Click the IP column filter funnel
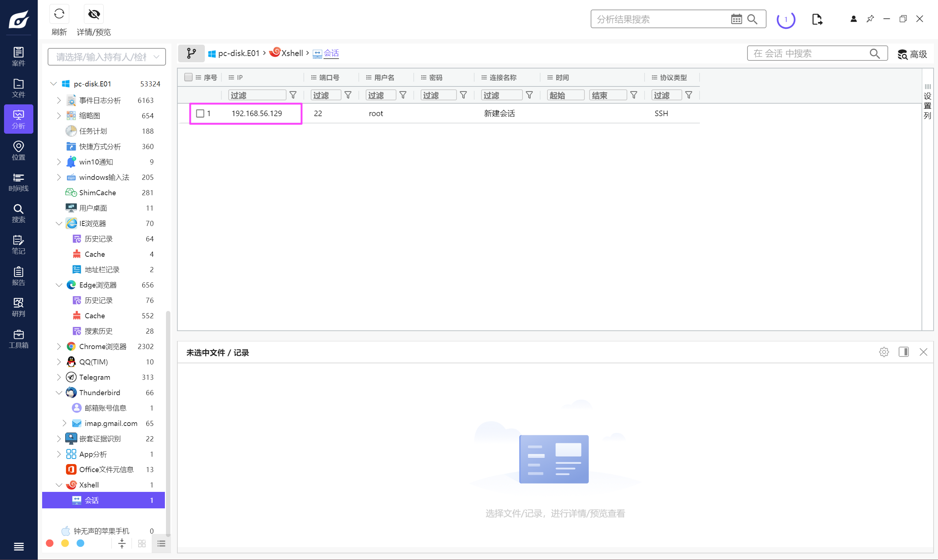The width and height of the screenshot is (938, 560). (x=293, y=95)
